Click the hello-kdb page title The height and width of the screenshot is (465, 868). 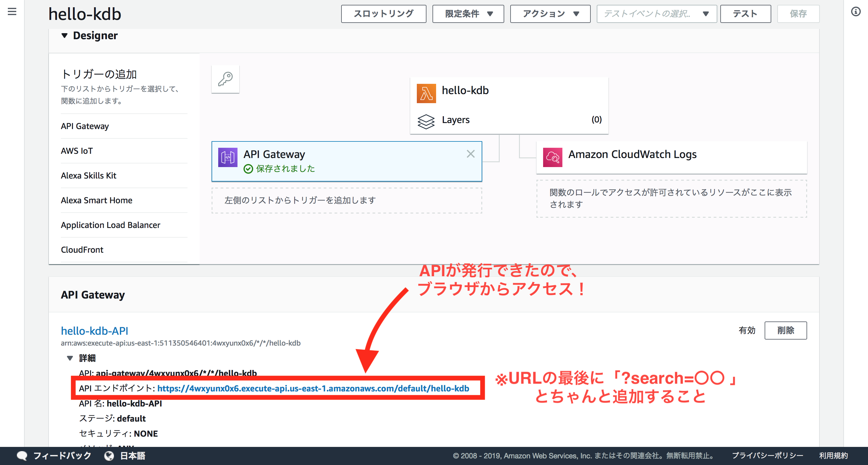point(85,14)
